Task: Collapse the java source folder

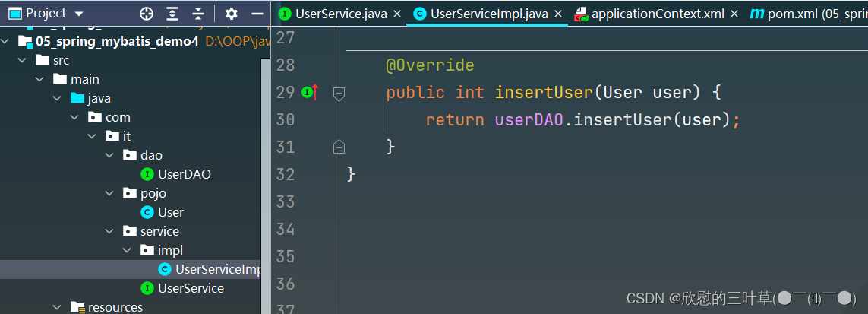Action: [58, 99]
